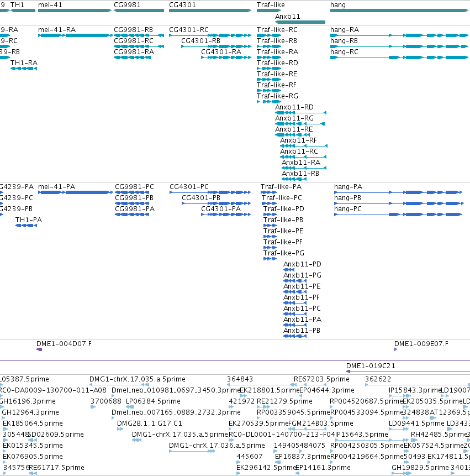The height and width of the screenshot is (476, 470).
Task: Select transcript Anxb11-RE
Action: (292, 135)
